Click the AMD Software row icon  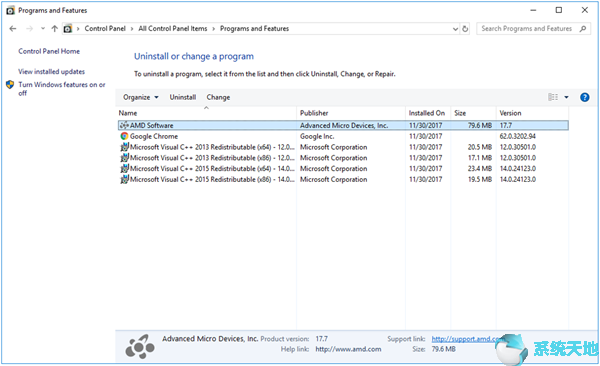coord(124,125)
